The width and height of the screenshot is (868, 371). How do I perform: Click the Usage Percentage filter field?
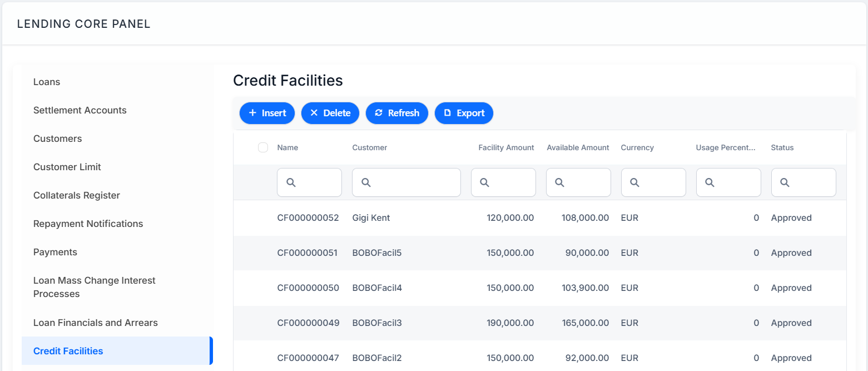pos(728,182)
